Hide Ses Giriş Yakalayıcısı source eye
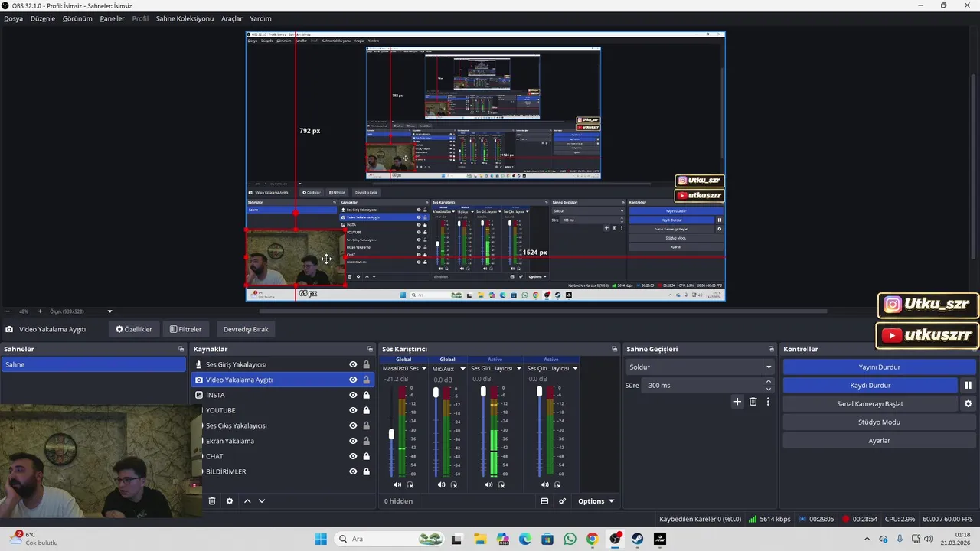The width and height of the screenshot is (980, 551). 353,364
